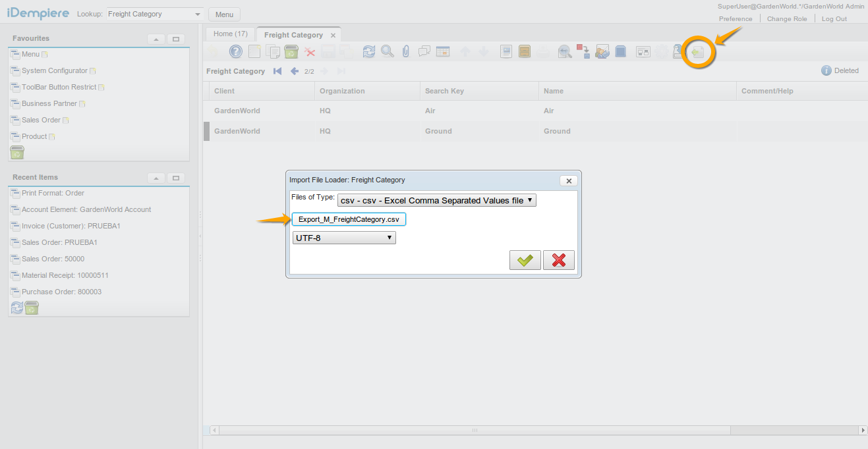Screen dimensions: 868x449
Task: Open the Lookup Record magnifier icon
Action: point(388,51)
